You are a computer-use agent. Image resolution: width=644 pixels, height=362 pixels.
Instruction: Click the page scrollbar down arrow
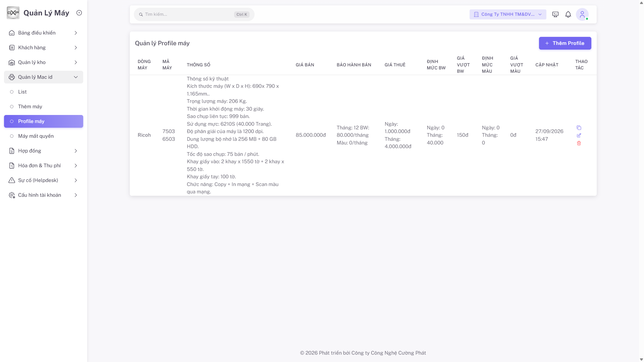coord(641,359)
